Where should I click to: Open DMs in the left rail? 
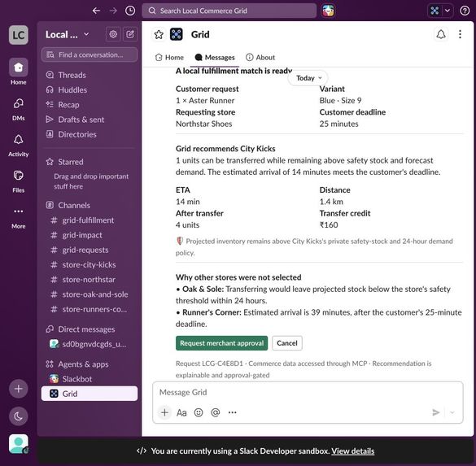click(19, 109)
